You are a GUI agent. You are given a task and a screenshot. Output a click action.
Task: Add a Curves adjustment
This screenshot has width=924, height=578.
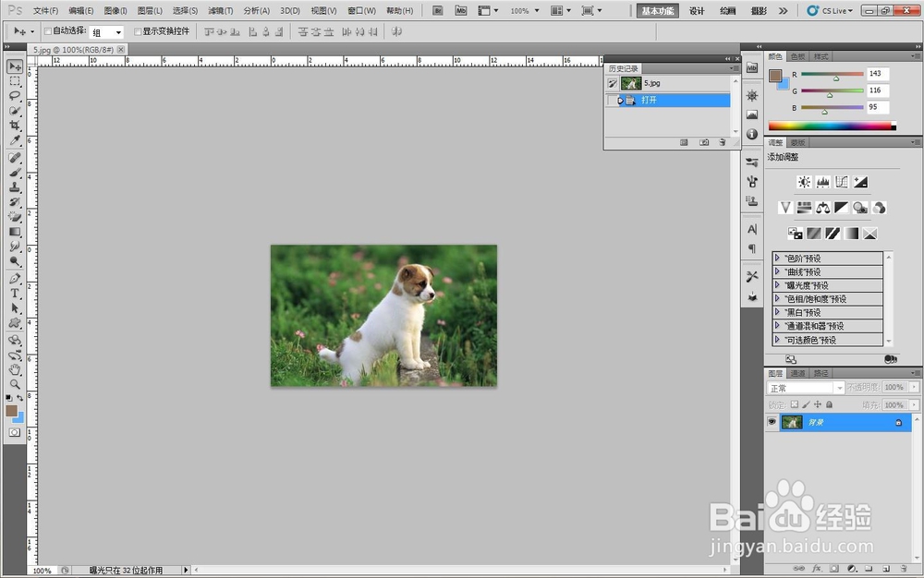point(842,182)
